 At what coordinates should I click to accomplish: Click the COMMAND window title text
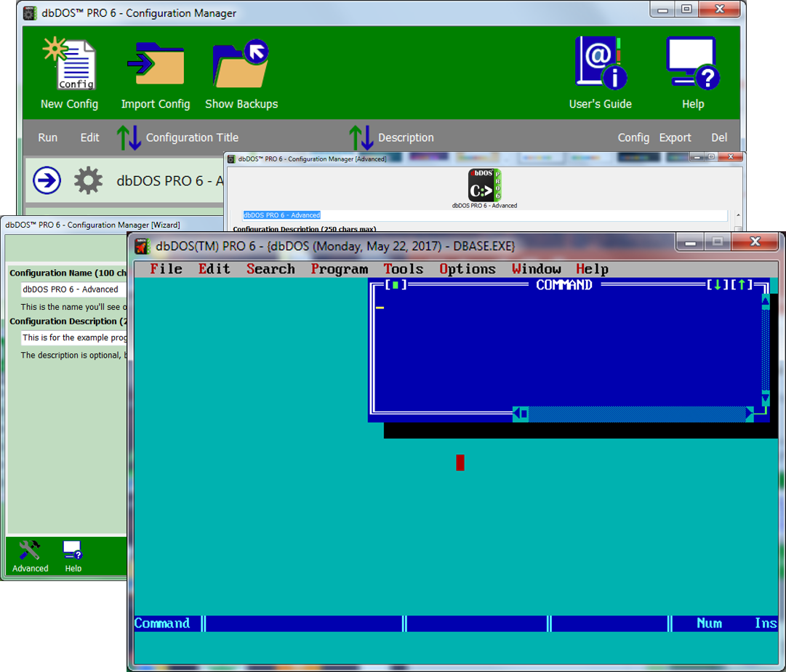(x=564, y=285)
